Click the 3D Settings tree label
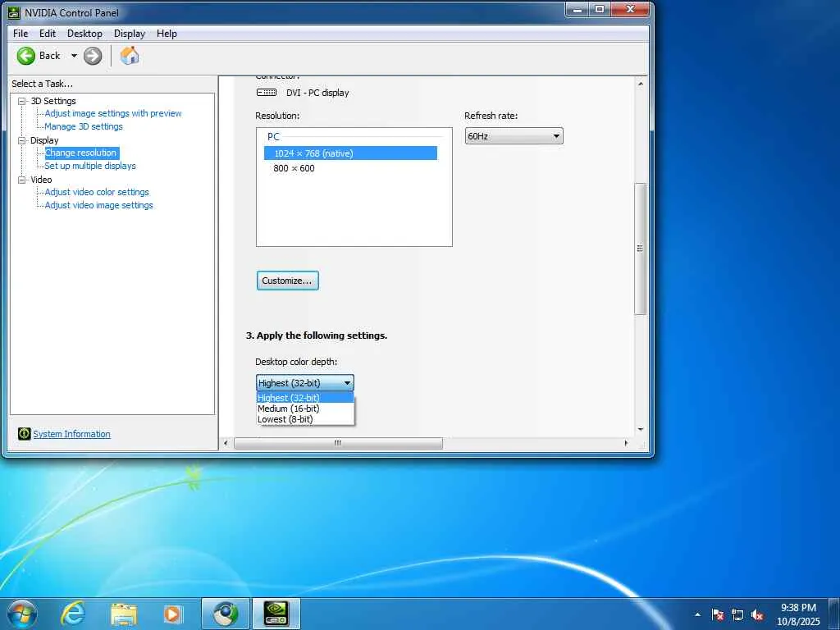 point(53,101)
